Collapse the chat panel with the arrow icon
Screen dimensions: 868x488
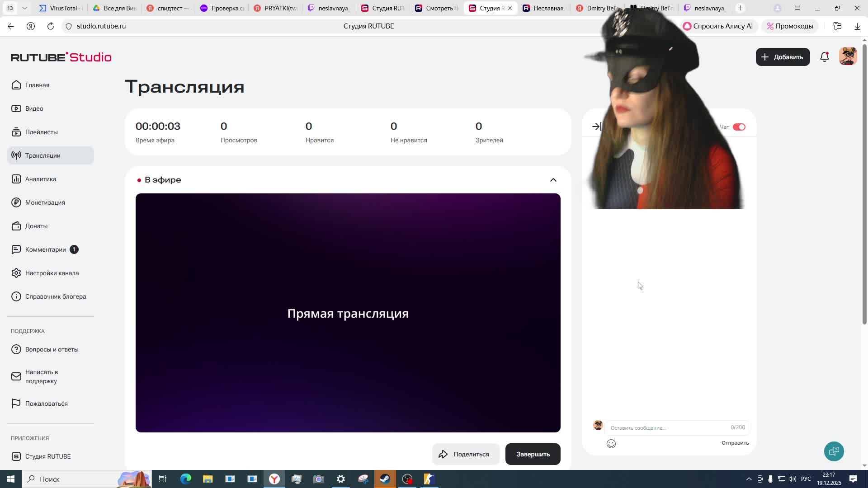pos(596,127)
